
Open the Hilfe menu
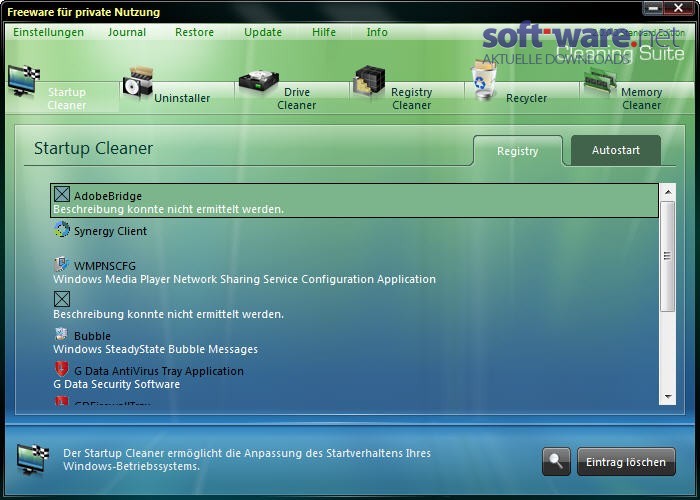tap(324, 32)
